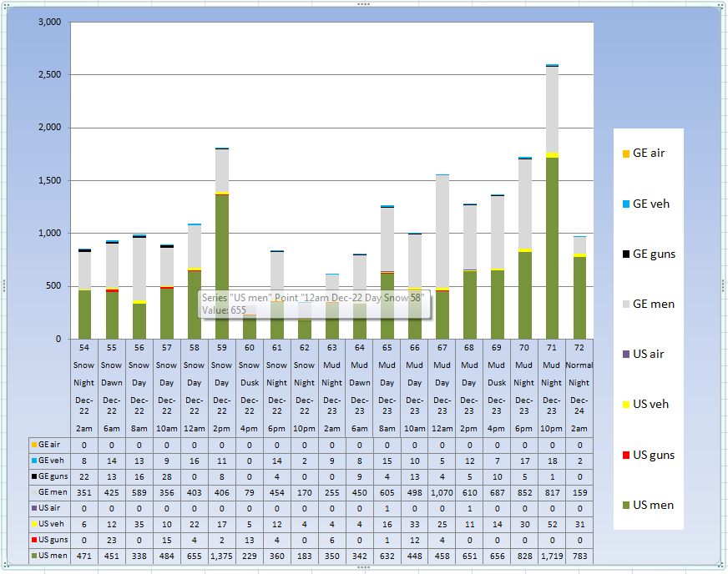This screenshot has height=574, width=728.
Task: Click the US veh row label in data table
Action: (49, 523)
